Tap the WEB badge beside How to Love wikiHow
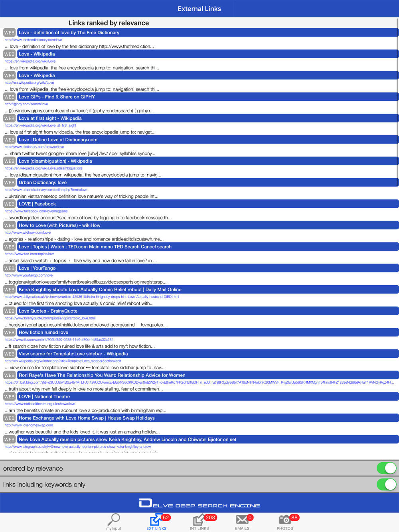399x532 pixels. coord(9,225)
